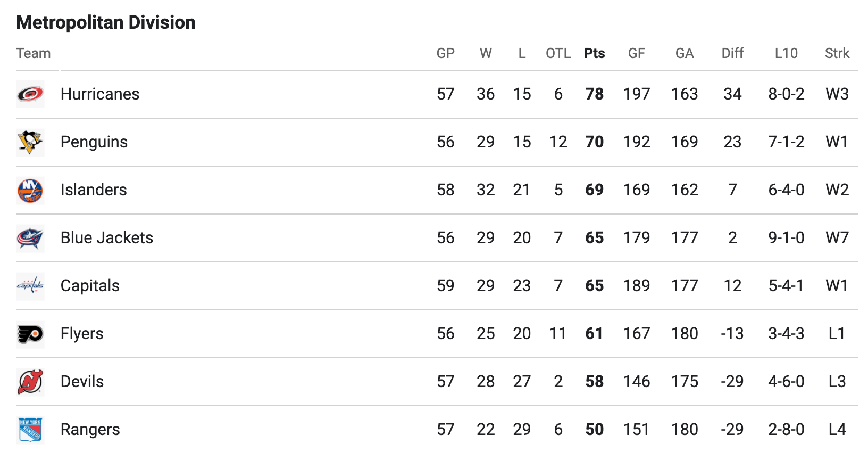
Task: Click the Hurricanes team logo
Action: point(30,94)
